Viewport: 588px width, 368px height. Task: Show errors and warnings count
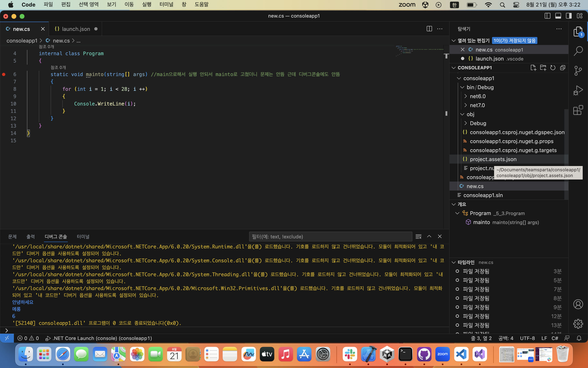(28, 338)
